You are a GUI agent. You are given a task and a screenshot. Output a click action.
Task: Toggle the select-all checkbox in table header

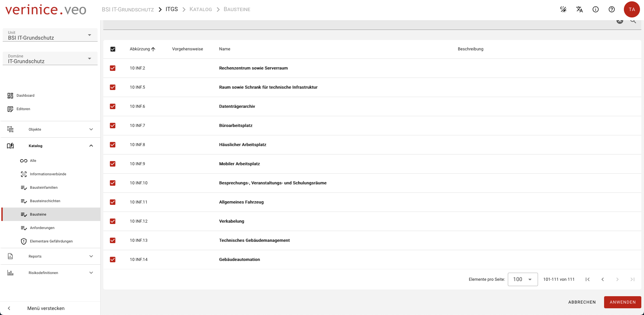point(113,49)
